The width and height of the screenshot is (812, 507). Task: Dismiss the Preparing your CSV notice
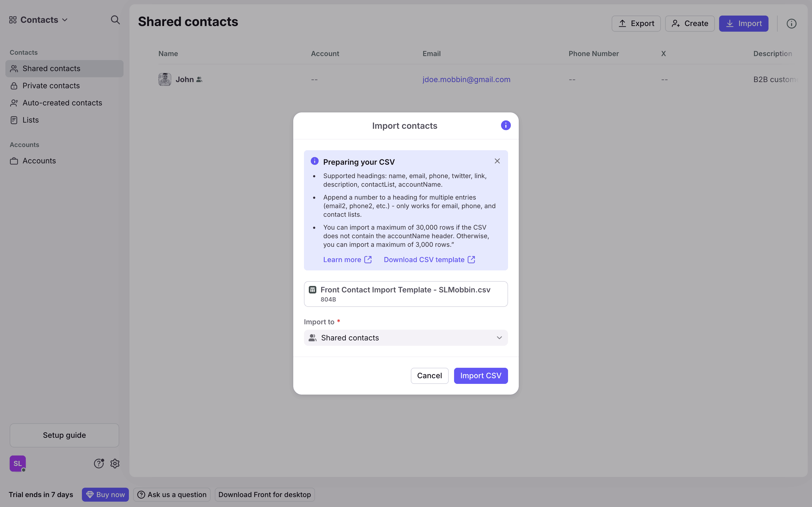coord(497,161)
